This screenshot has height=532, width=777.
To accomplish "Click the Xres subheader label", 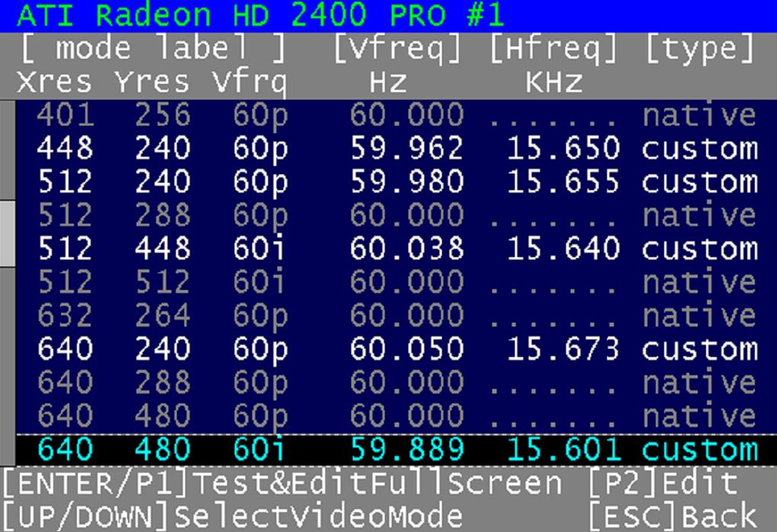I will pos(55,81).
